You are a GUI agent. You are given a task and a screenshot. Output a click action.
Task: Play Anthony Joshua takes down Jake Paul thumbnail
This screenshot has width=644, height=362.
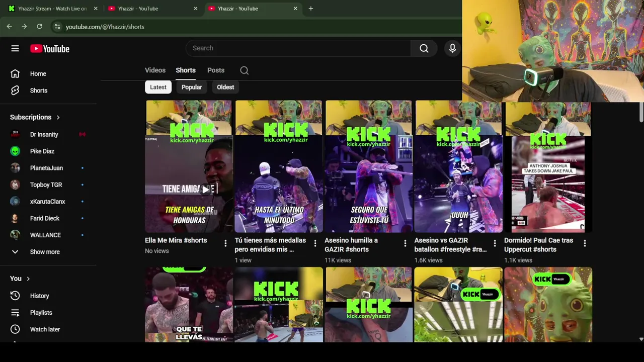click(x=548, y=166)
